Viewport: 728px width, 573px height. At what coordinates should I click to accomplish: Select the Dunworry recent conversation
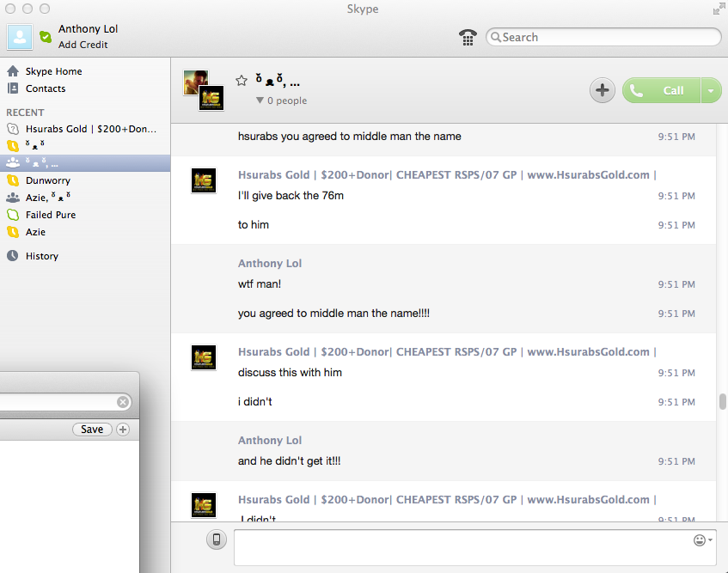tap(85, 180)
